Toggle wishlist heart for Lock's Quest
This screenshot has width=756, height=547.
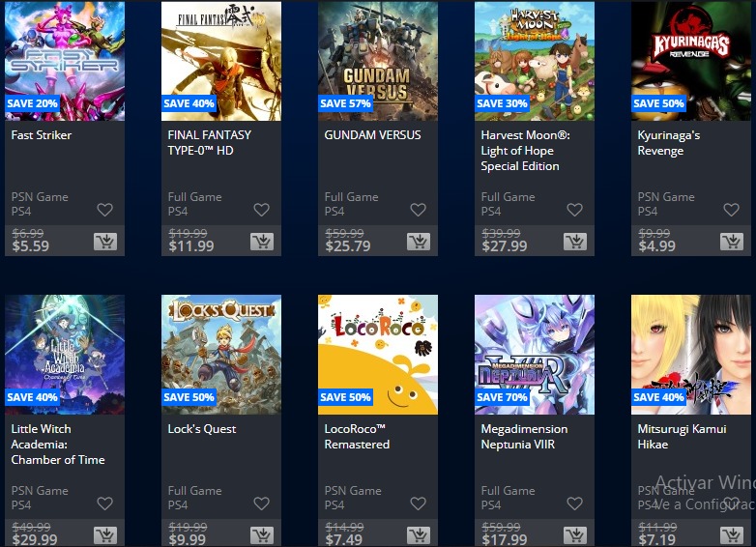point(261,504)
